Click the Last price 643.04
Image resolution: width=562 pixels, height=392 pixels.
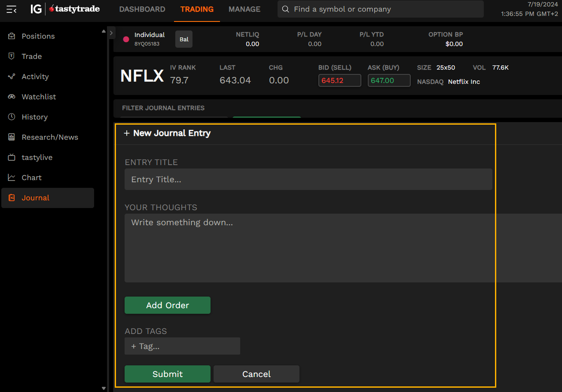click(235, 80)
